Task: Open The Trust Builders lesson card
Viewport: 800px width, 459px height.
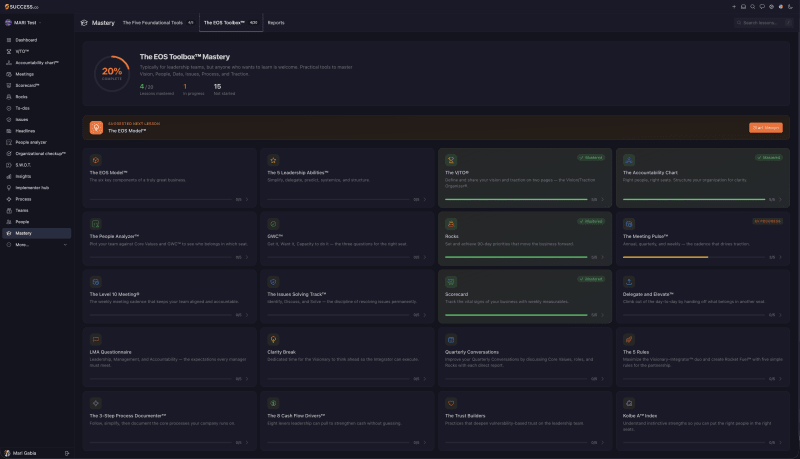Action: pyautogui.click(x=525, y=421)
